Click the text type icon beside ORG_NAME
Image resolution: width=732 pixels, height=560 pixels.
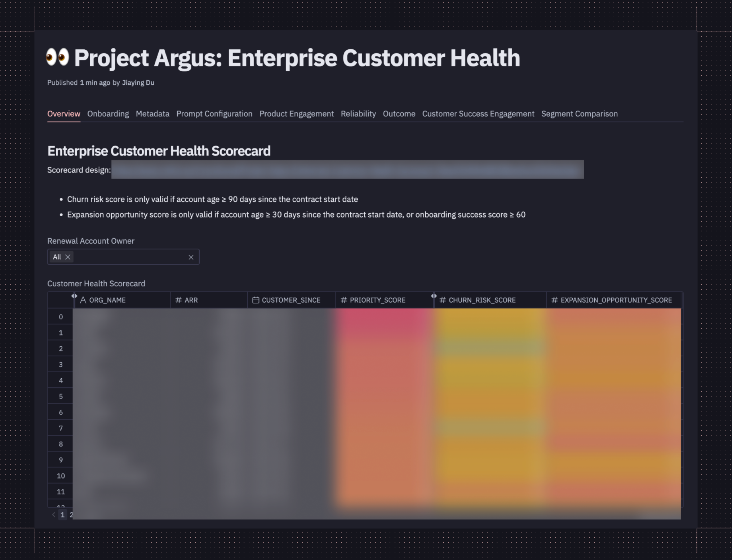83,300
